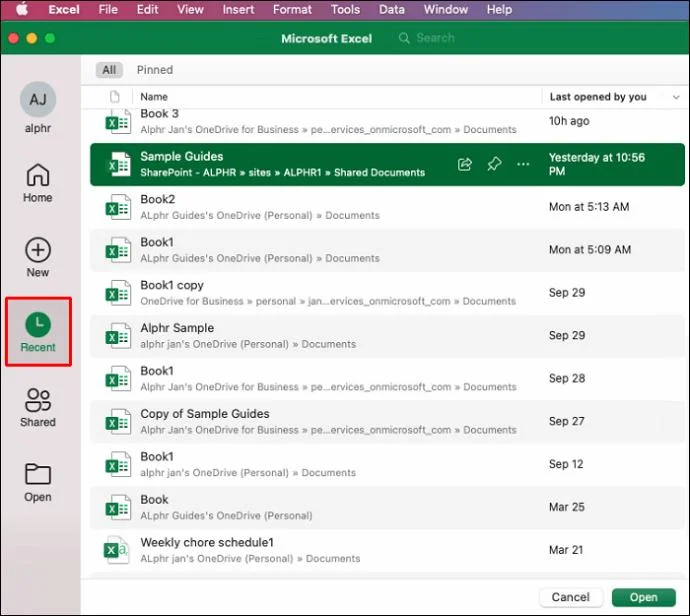The width and height of the screenshot is (690, 616).
Task: Select Recent in the sidebar
Action: click(x=38, y=331)
